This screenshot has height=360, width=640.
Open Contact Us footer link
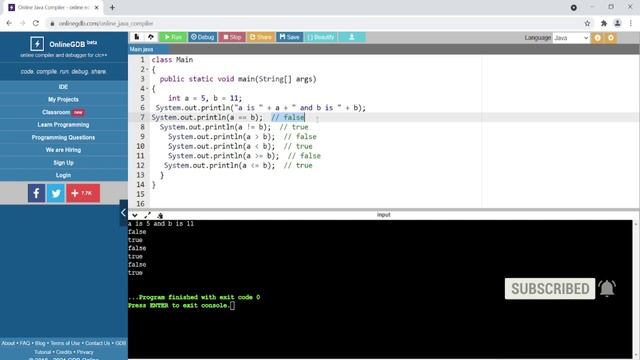[98, 343]
